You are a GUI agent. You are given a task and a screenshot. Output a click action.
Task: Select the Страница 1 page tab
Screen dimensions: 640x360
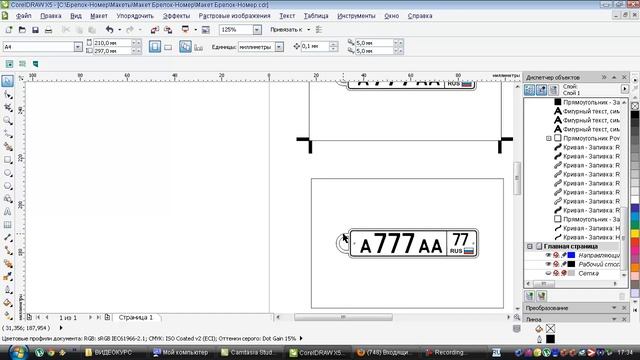click(136, 317)
